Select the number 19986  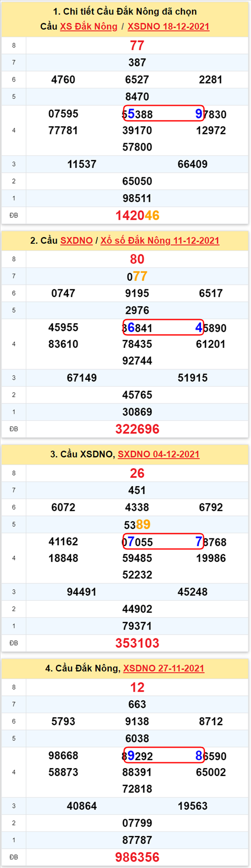pos(211,558)
